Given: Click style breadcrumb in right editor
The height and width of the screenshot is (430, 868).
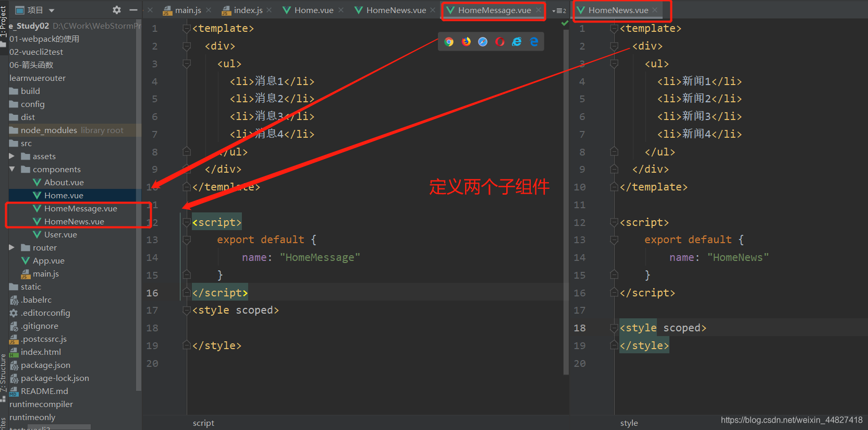Looking at the screenshot, I should coord(629,423).
